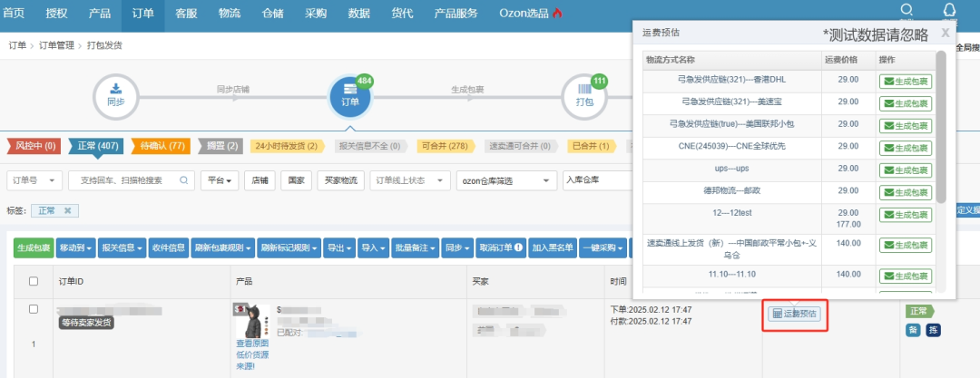This screenshot has width=980, height=378.
Task: Open the 仓储 top menu
Action: 272,13
